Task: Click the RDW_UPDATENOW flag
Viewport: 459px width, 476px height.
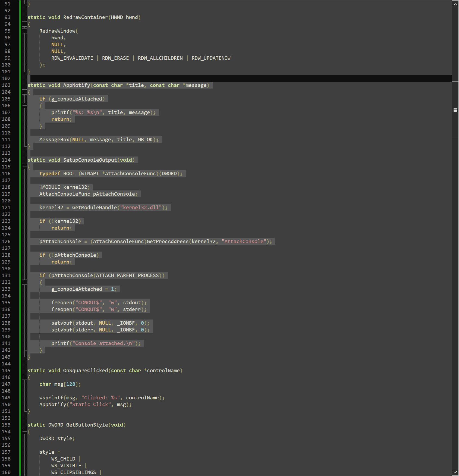Action: pos(211,58)
